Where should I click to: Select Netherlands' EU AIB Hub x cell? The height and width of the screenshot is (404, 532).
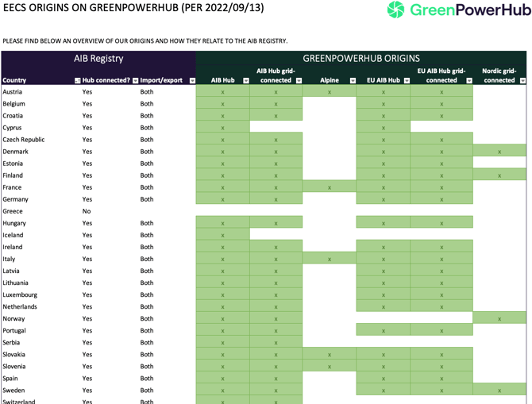pos(383,306)
